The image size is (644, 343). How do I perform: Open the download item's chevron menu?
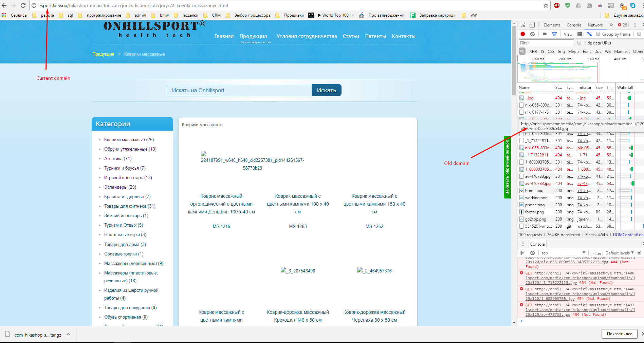point(68,334)
